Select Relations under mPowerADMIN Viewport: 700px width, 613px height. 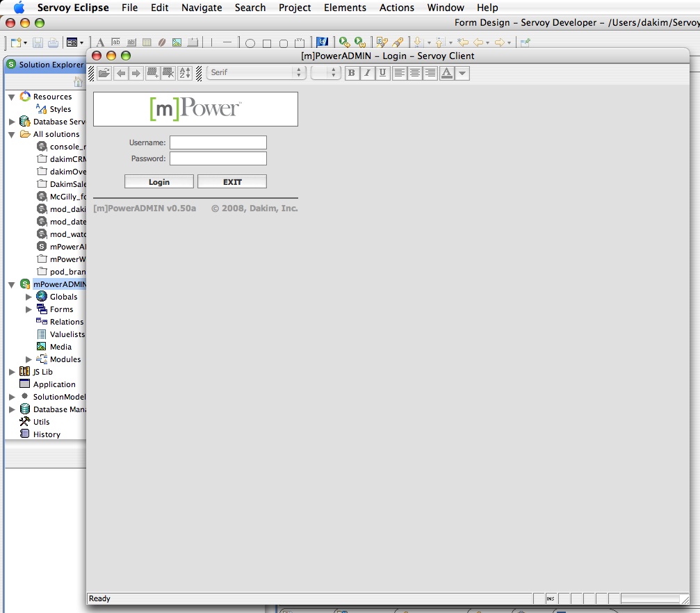tap(67, 322)
